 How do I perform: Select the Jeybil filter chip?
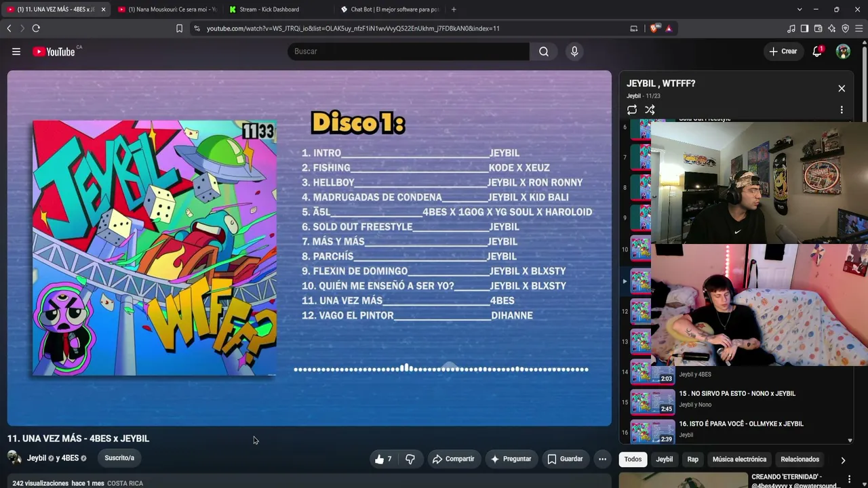click(x=665, y=460)
